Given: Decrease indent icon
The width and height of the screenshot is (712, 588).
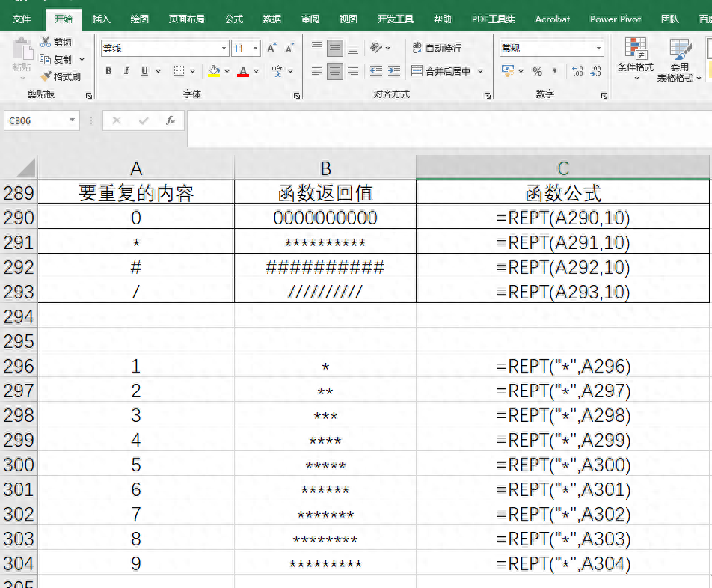Looking at the screenshot, I should (376, 71).
